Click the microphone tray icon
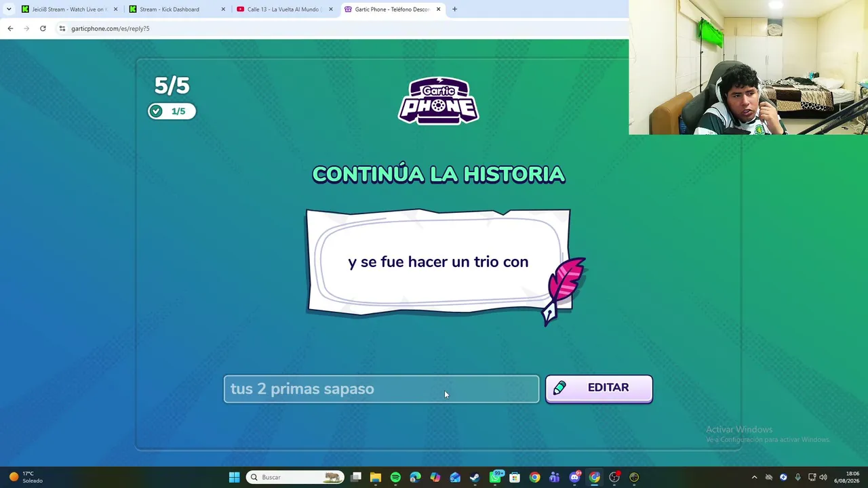868x488 pixels. (x=797, y=477)
